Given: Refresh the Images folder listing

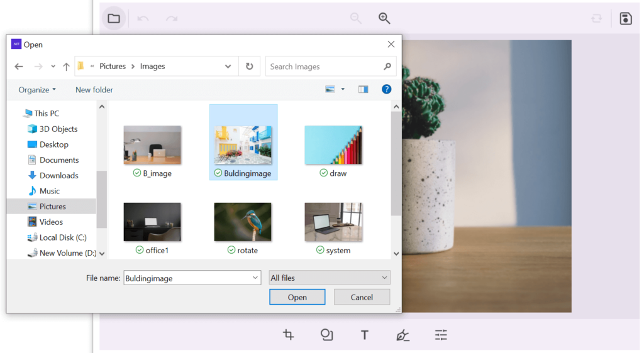Looking at the screenshot, I should tap(249, 66).
